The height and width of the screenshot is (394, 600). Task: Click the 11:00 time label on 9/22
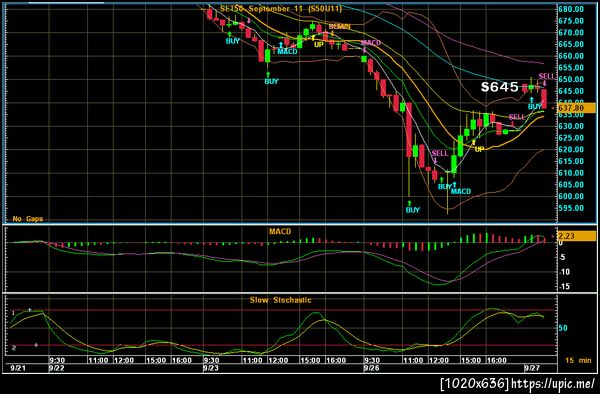[x=98, y=360]
